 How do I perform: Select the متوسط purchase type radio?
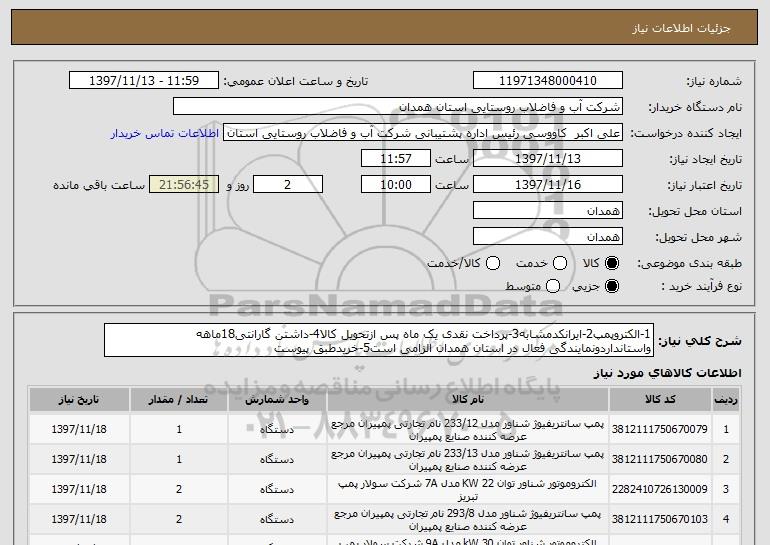[x=553, y=286]
